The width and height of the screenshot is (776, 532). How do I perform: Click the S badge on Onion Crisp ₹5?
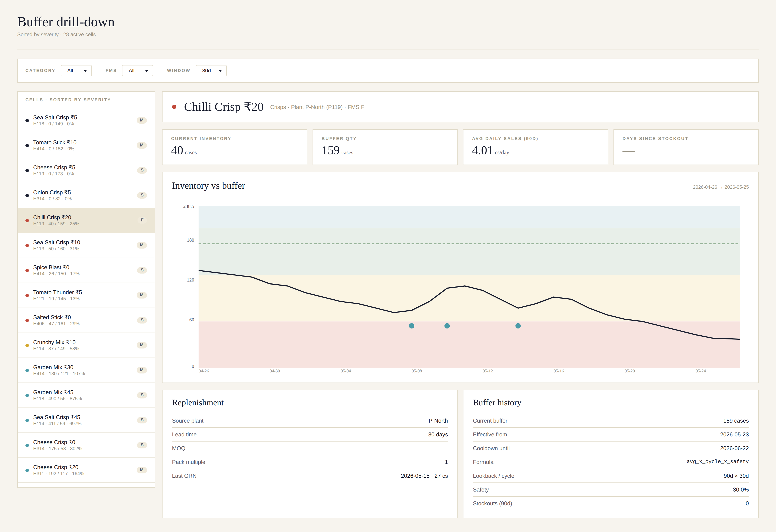(142, 195)
